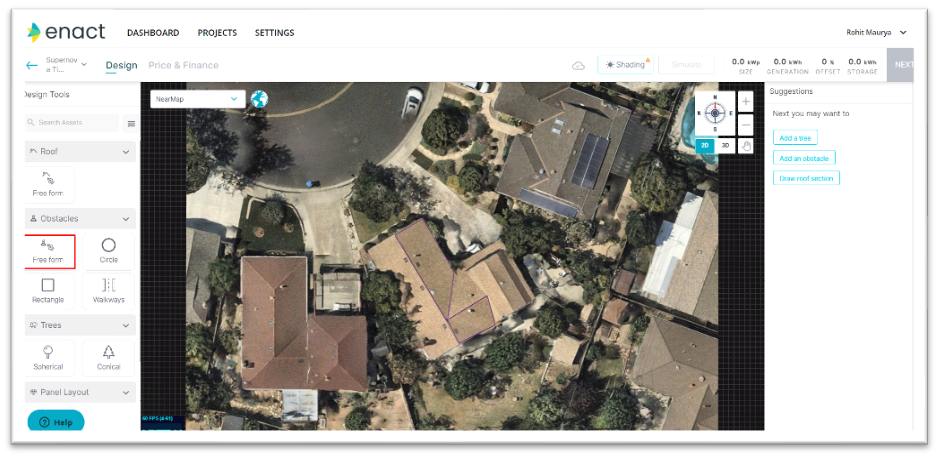
Task: Select the Obstacles Free form tool
Action: click(x=50, y=252)
